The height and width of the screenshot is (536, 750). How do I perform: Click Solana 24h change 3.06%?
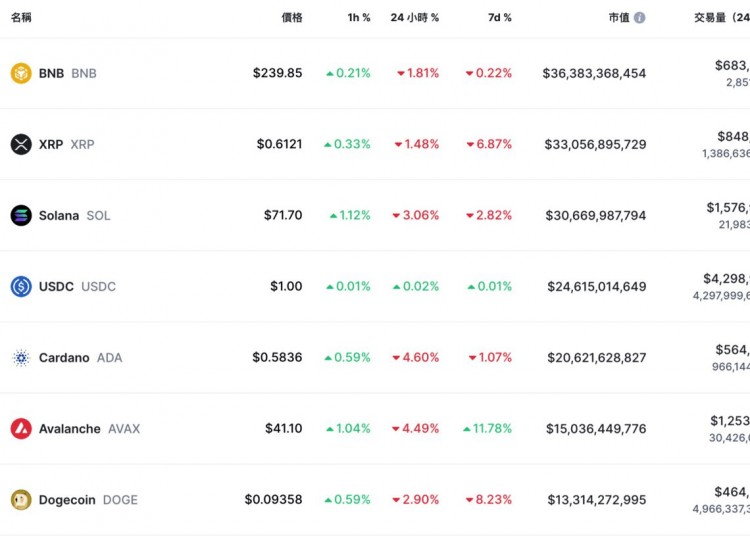(x=416, y=215)
